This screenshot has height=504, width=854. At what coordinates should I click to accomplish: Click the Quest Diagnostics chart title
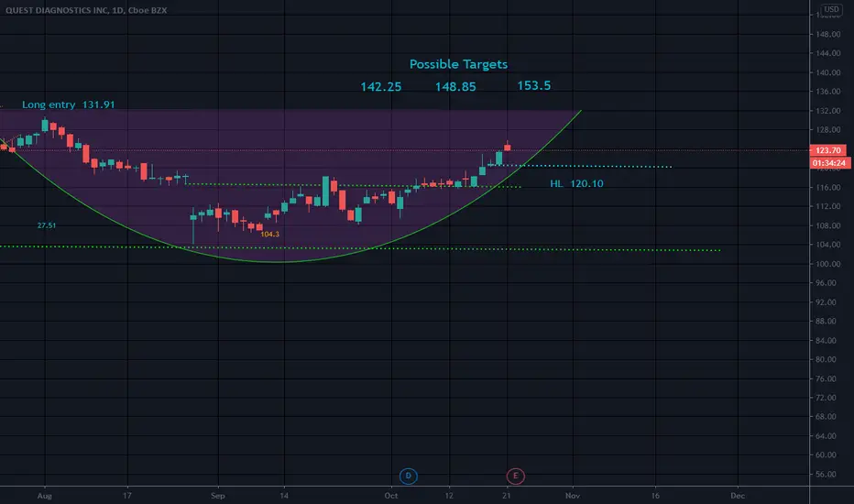[x=86, y=10]
